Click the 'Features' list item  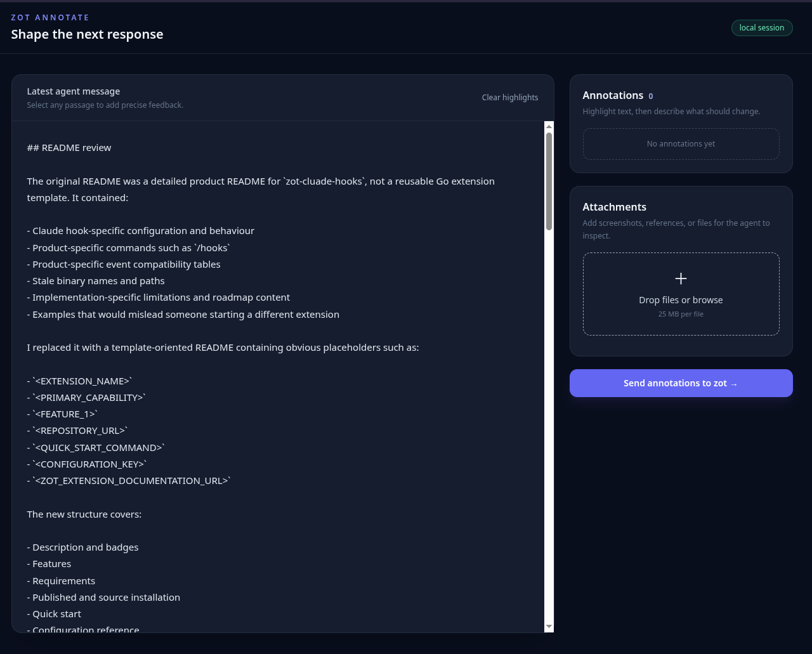point(49,564)
